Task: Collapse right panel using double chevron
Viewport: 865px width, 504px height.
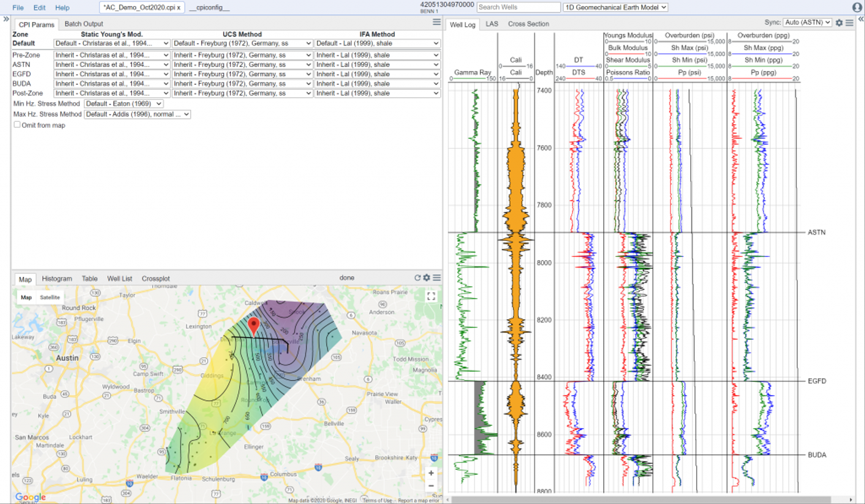Action: click(x=861, y=19)
